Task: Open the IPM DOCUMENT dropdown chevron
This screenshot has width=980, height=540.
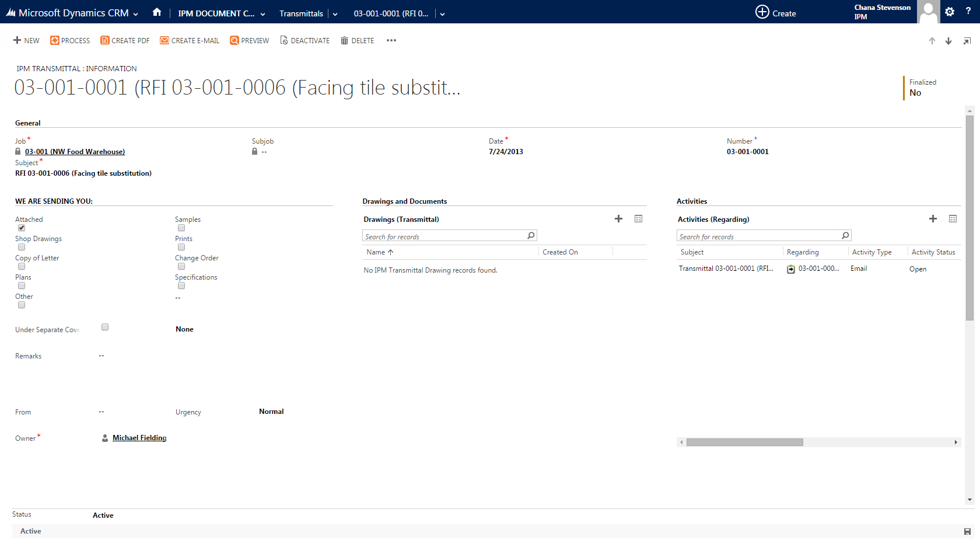Action: tap(262, 13)
